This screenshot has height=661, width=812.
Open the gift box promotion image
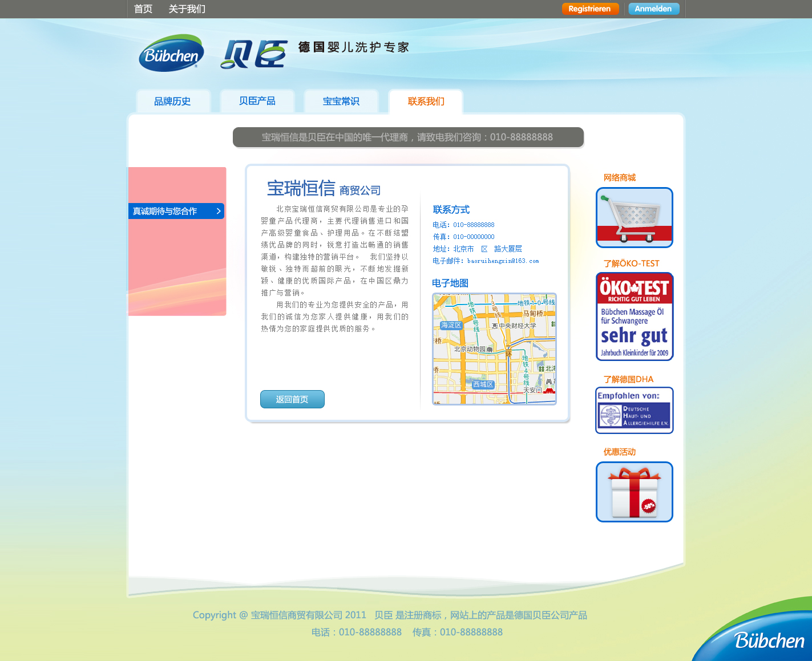(635, 492)
